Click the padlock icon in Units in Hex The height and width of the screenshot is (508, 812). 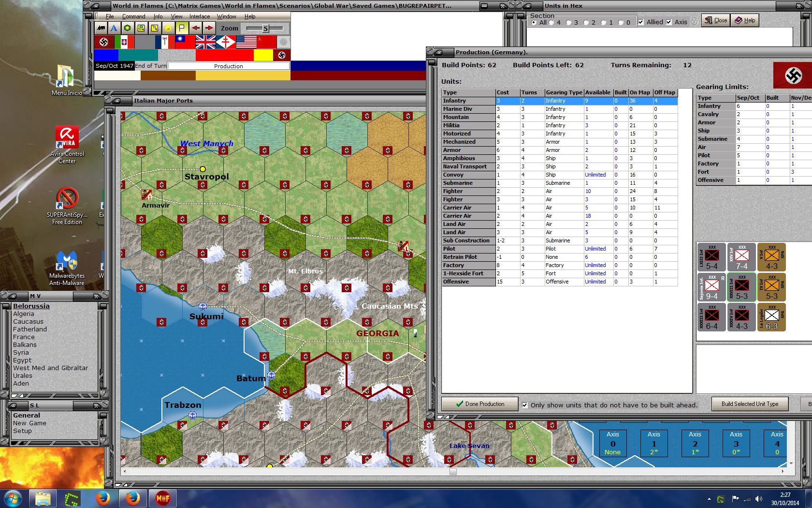(x=695, y=22)
